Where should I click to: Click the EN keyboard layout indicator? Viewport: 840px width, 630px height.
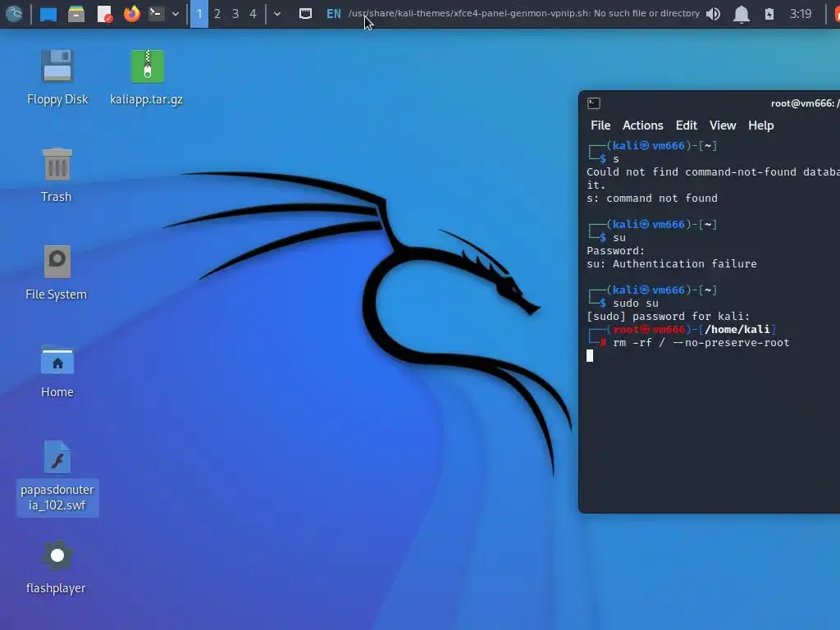point(333,14)
